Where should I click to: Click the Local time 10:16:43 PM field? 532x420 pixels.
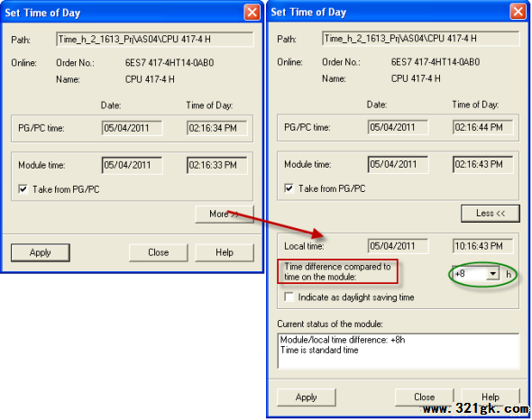483,246
